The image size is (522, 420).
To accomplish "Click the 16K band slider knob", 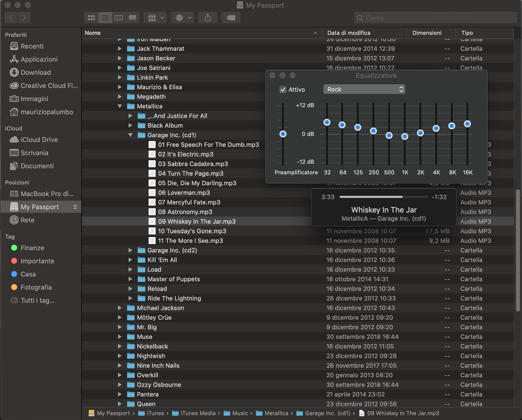I will pos(467,124).
